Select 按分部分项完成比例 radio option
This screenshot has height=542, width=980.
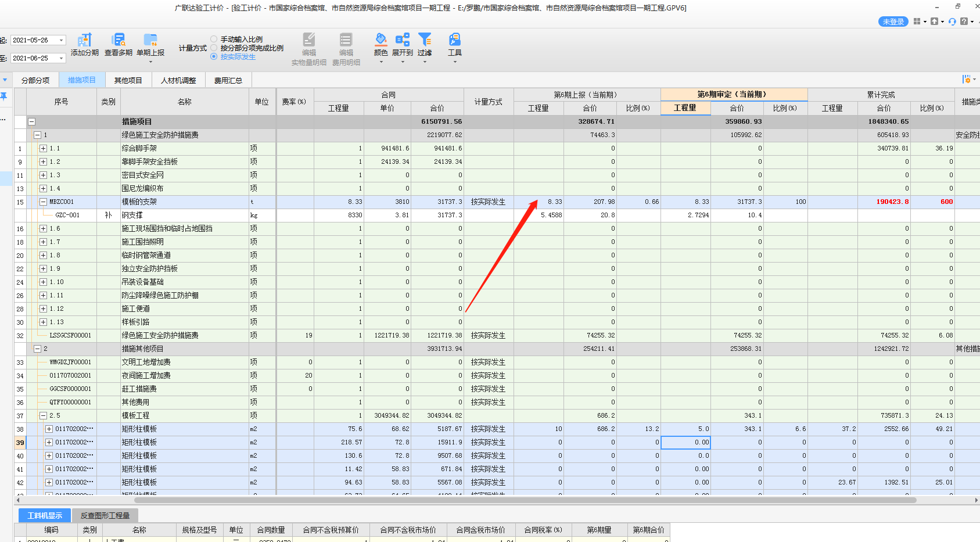coord(214,48)
